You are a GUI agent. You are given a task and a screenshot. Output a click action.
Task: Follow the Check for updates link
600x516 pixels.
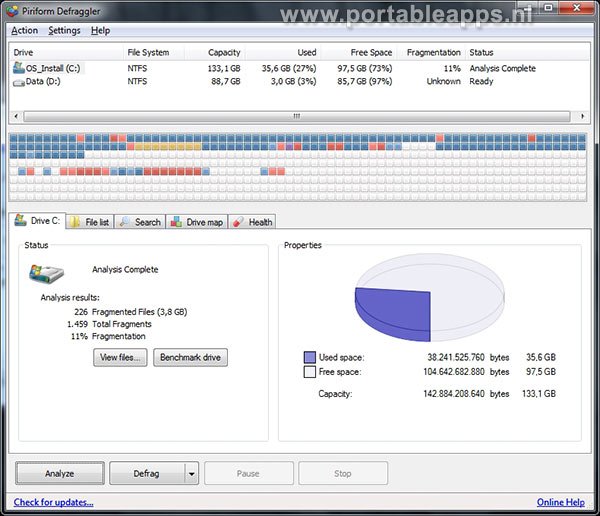[x=53, y=502]
